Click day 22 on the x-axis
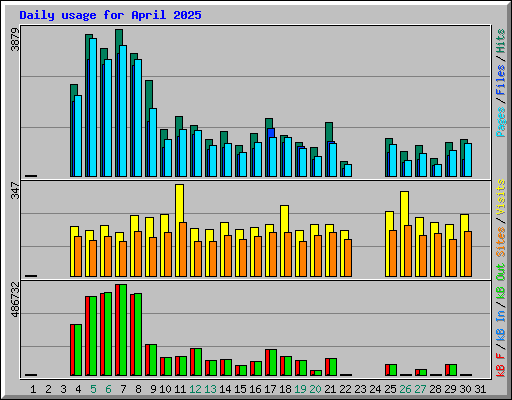Viewport: 512px width, 400px height. click(x=345, y=389)
